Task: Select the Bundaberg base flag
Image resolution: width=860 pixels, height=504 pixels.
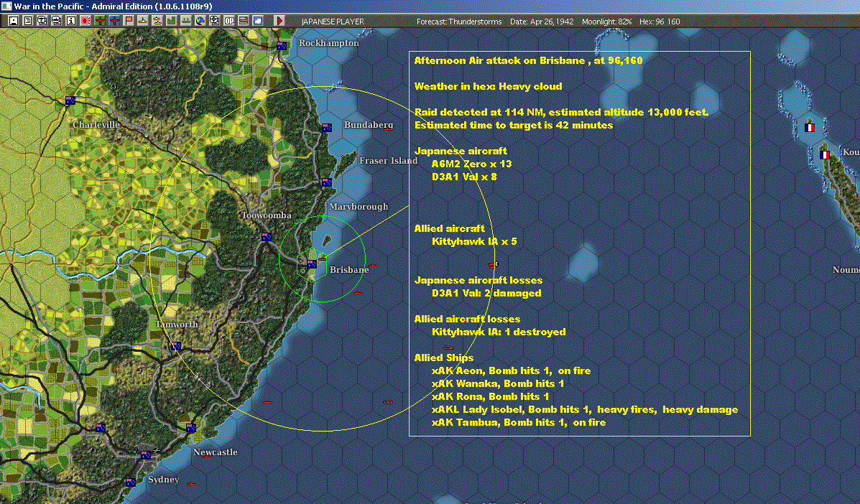Action: click(327, 128)
